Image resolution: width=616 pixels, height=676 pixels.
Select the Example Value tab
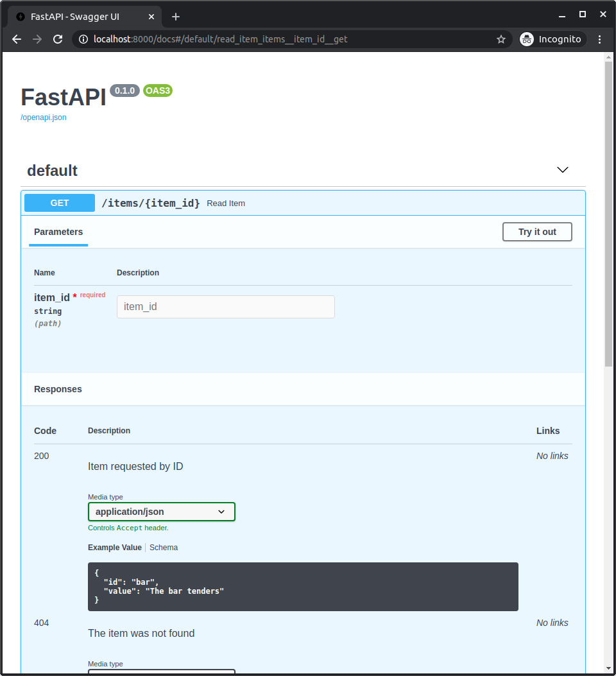115,548
